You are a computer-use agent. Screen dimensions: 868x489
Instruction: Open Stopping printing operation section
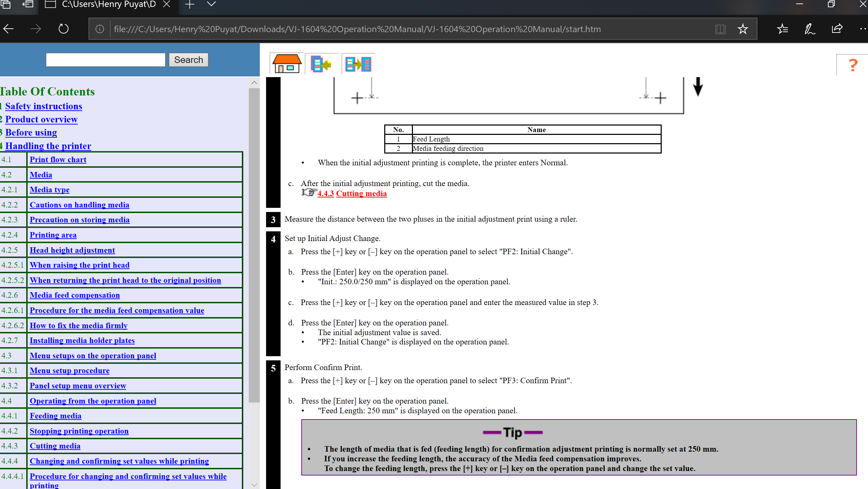[79, 431]
